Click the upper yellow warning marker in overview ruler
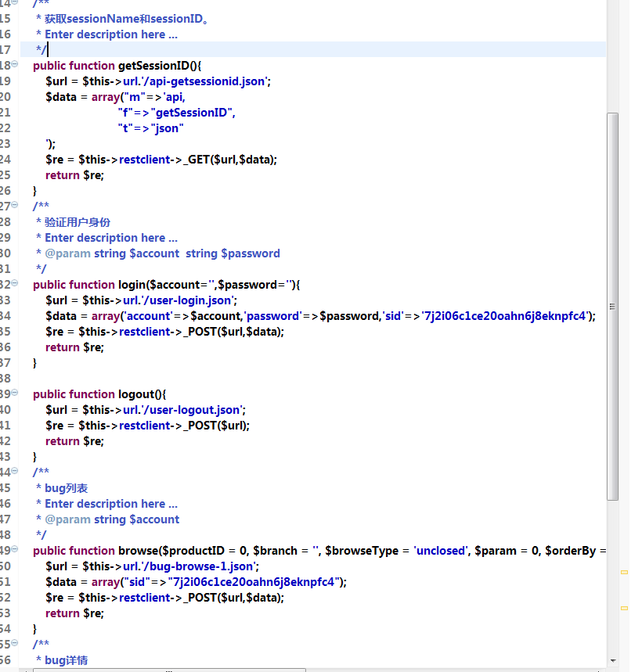Image resolution: width=631 pixels, height=672 pixels. [x=625, y=572]
